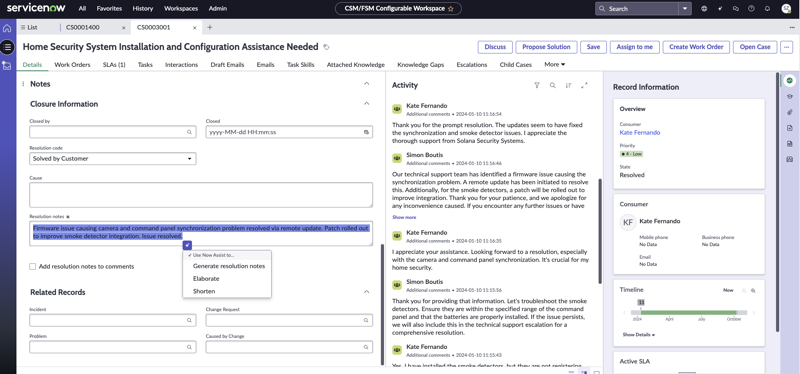The width and height of the screenshot is (800, 374).
Task: Open the Help icon in top bar
Action: [751, 9]
